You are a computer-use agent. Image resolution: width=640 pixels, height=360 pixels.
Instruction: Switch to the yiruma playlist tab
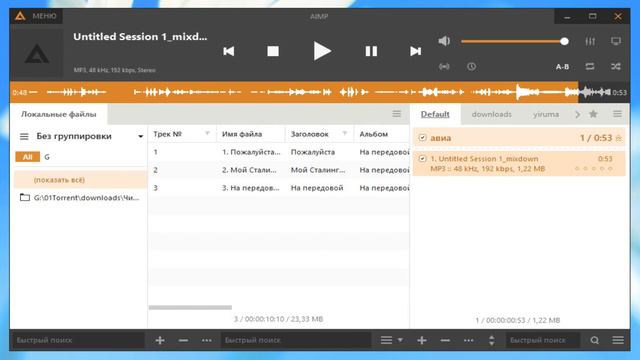[546, 114]
